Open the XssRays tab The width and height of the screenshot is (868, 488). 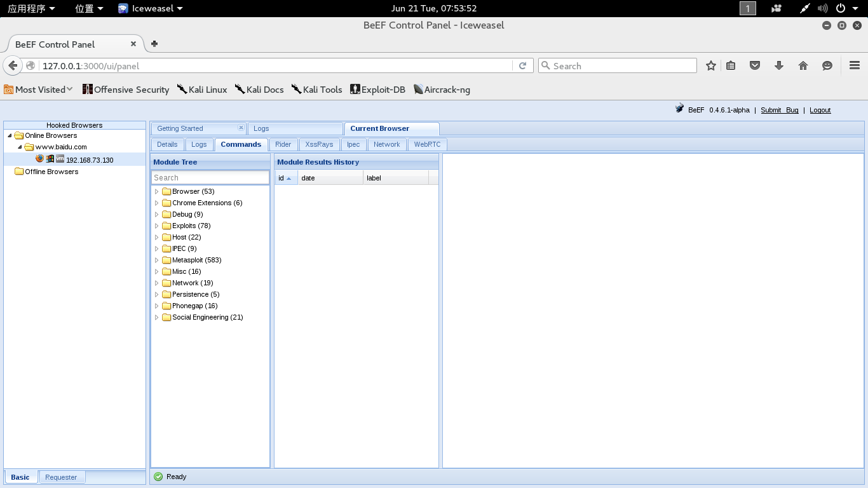pyautogui.click(x=319, y=144)
